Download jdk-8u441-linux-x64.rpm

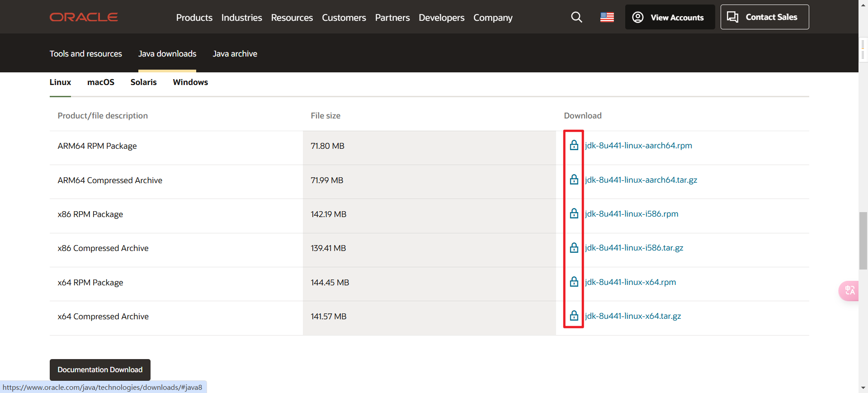pyautogui.click(x=631, y=282)
